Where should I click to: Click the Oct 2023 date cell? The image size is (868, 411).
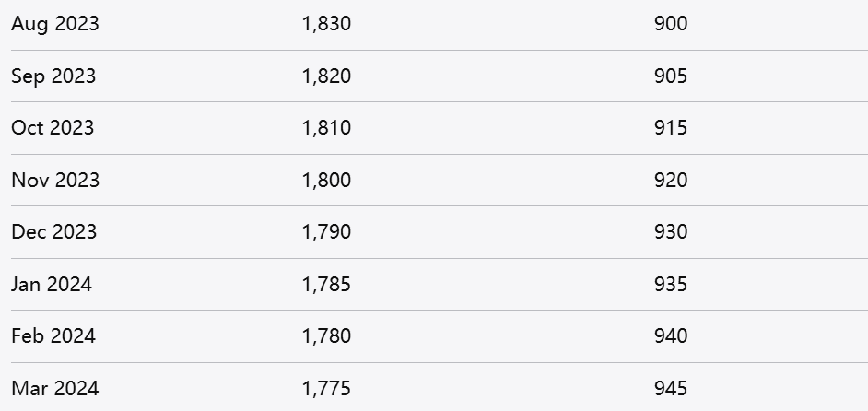[53, 127]
